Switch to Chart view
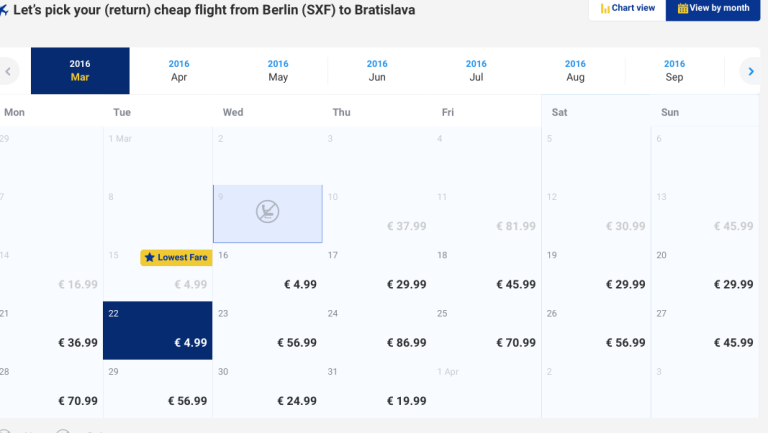This screenshot has height=433, width=768. click(627, 9)
